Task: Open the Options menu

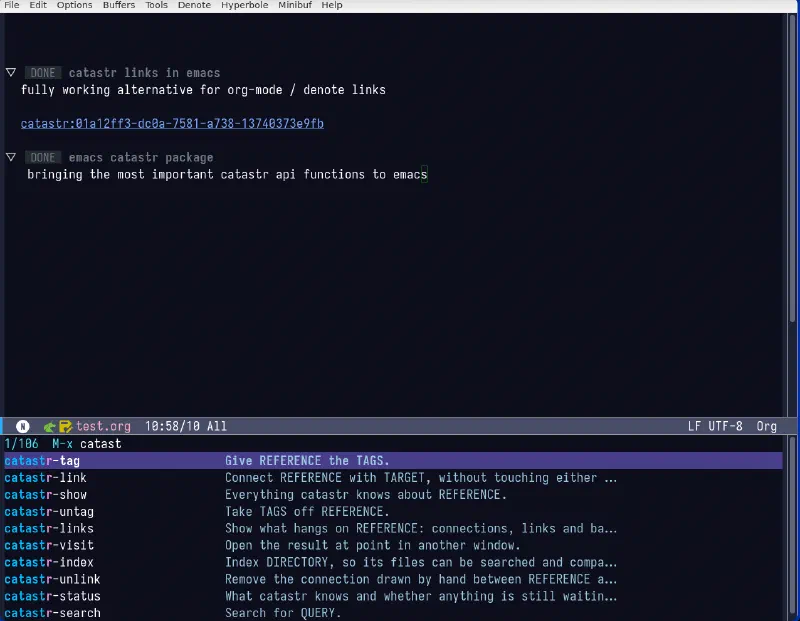Action: [x=74, y=5]
